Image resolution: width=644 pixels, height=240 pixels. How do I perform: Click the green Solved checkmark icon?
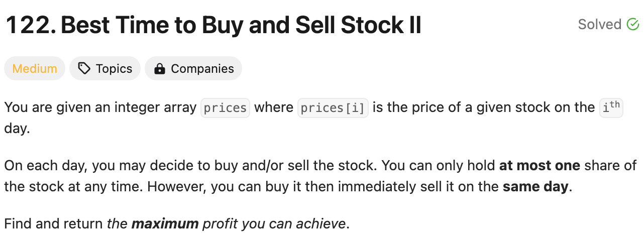tap(632, 24)
